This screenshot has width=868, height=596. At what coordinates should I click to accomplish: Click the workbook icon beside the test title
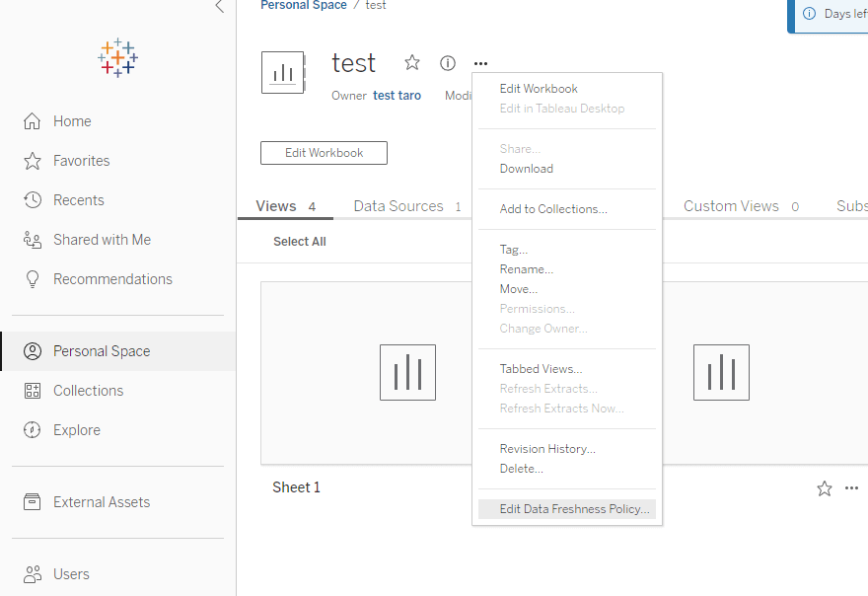pos(283,73)
